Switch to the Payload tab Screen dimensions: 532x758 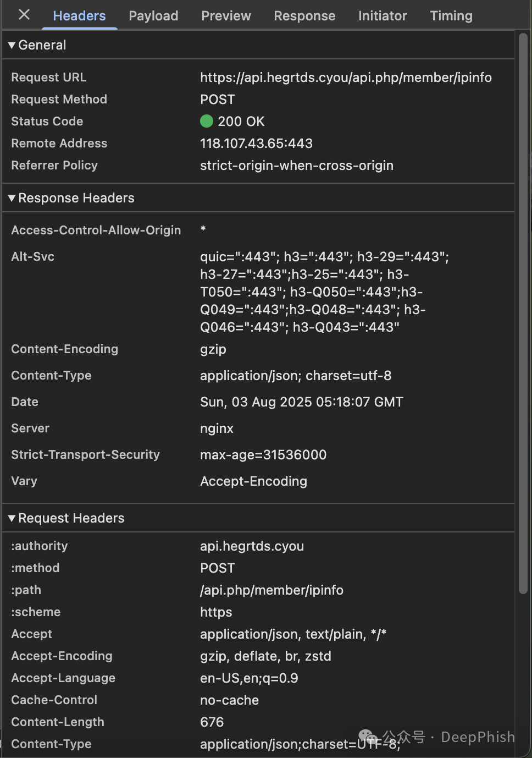click(153, 16)
